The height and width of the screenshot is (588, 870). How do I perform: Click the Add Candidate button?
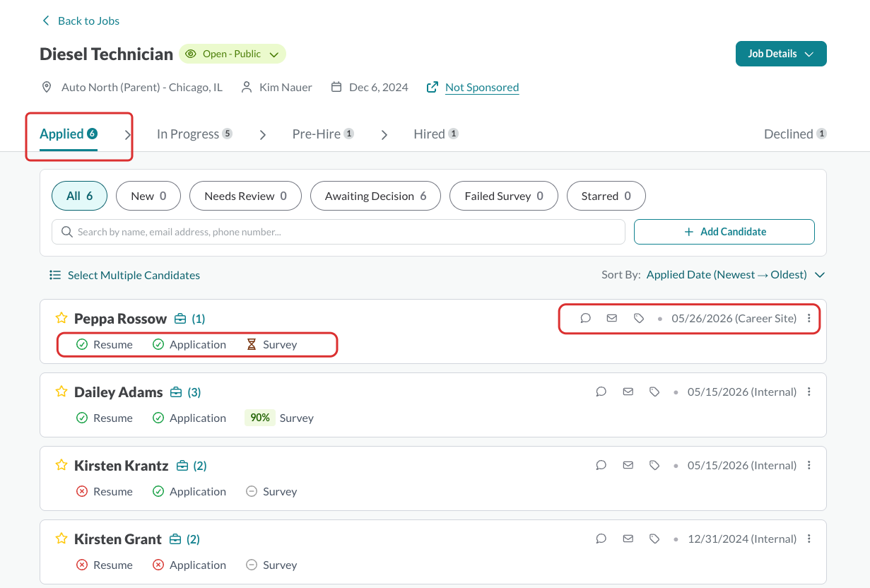click(x=724, y=232)
